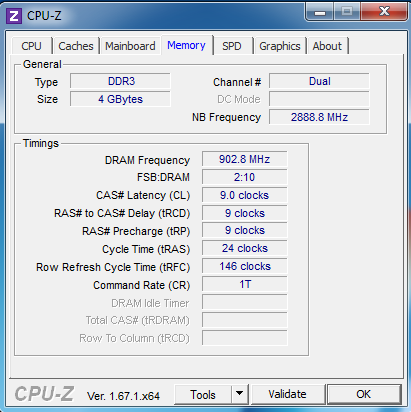Show the Graphics tab

coord(280,46)
